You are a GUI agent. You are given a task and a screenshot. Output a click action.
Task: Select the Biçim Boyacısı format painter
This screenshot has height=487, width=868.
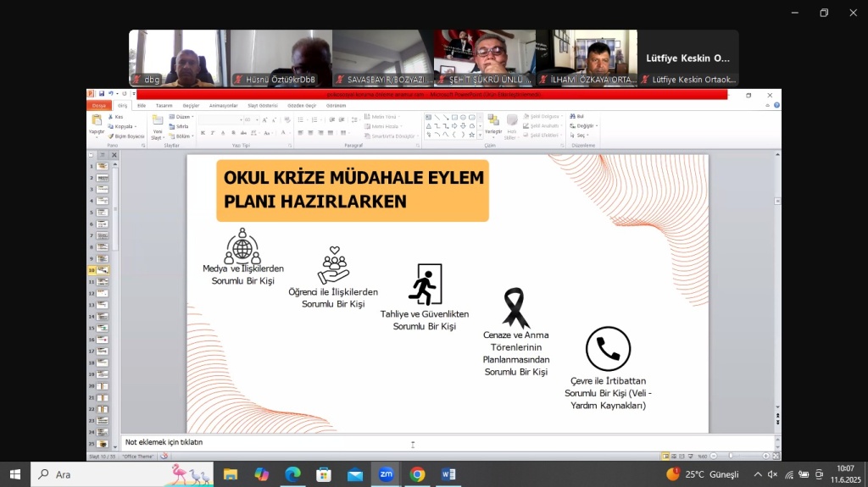pyautogui.click(x=128, y=136)
